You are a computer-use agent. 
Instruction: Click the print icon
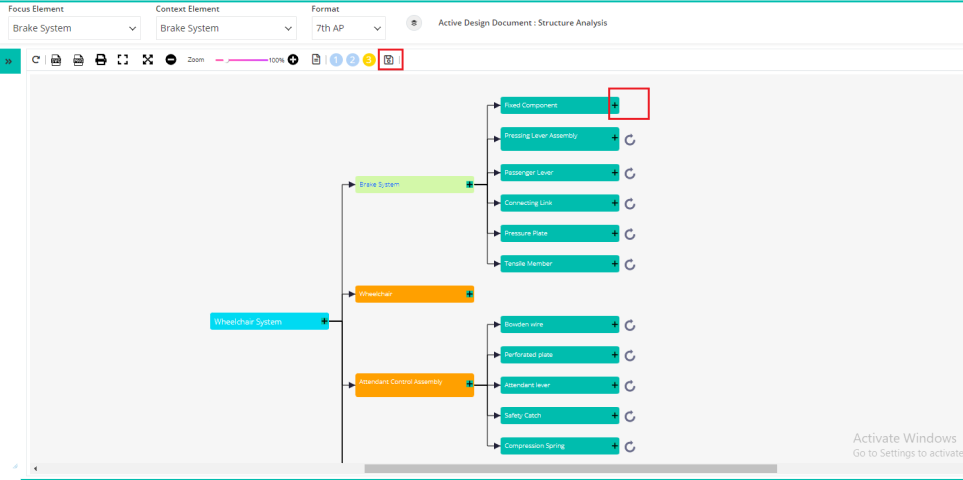click(x=101, y=60)
